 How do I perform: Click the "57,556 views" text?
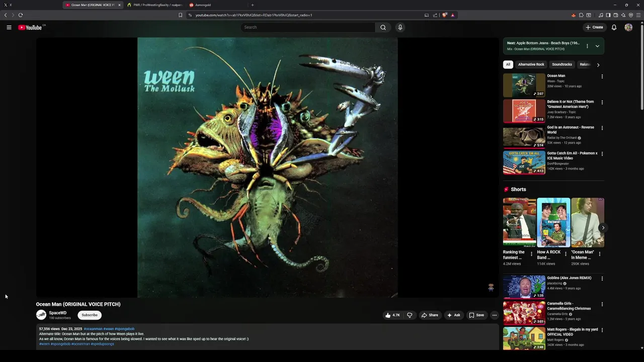point(49,329)
